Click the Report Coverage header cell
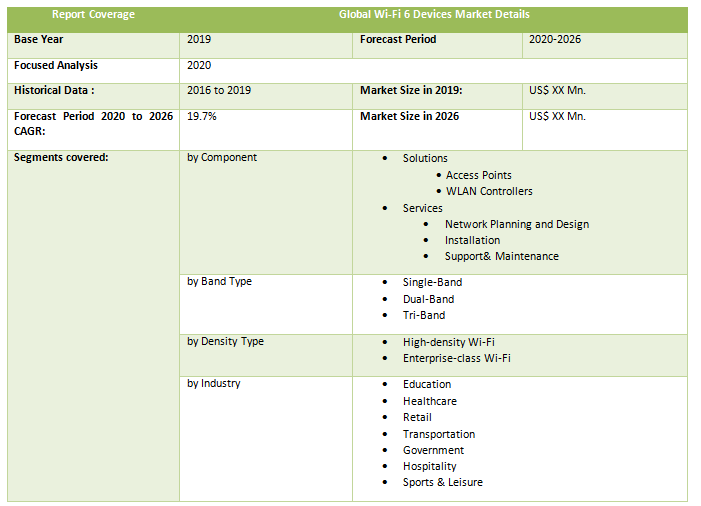The width and height of the screenshot is (701, 506). tap(93, 15)
